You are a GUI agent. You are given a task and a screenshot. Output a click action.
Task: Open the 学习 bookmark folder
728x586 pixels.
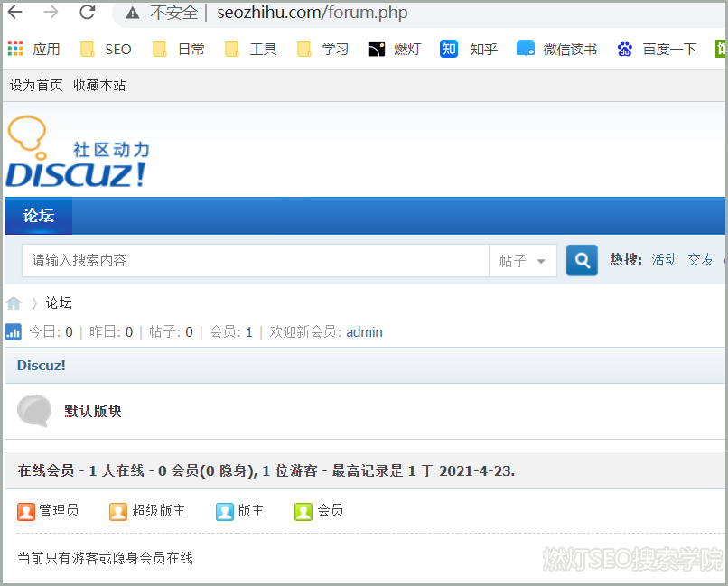(322, 49)
